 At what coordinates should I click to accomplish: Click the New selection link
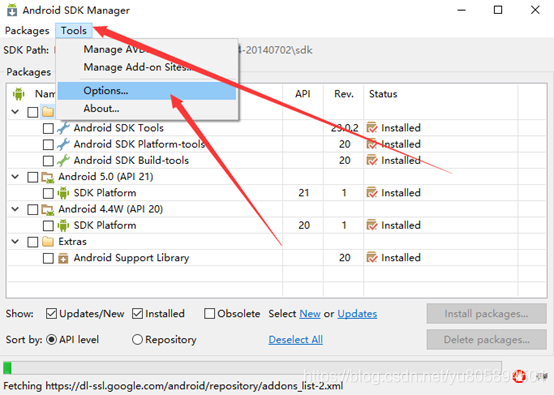310,314
